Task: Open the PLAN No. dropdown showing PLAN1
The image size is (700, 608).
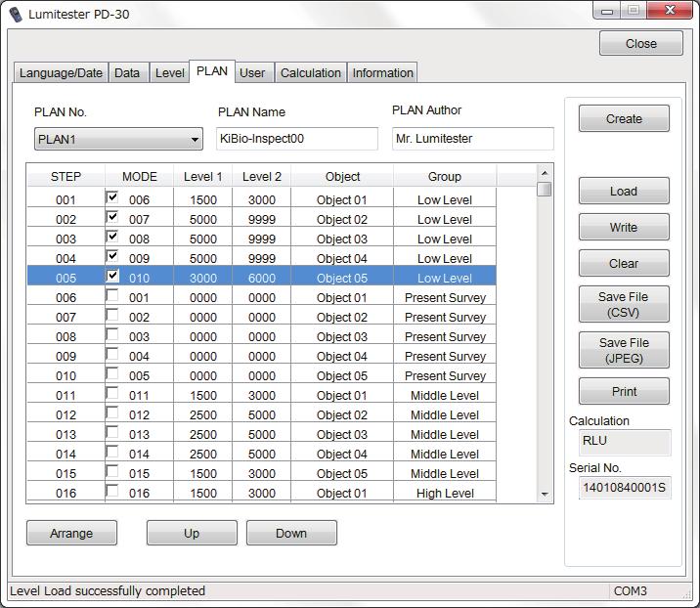Action: pyautogui.click(x=118, y=139)
